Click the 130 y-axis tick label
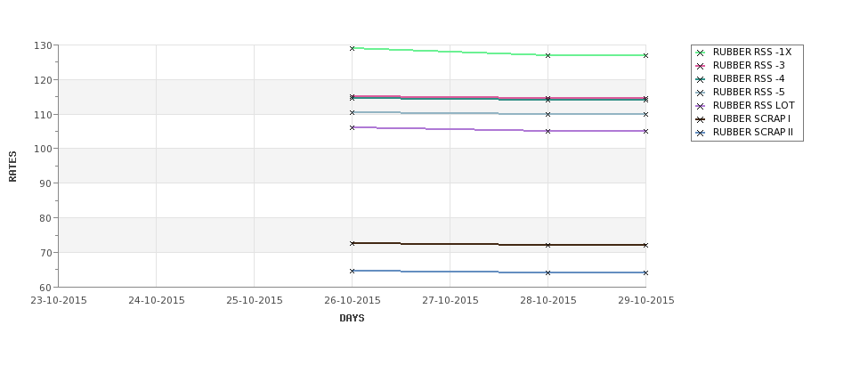 (x=45, y=45)
